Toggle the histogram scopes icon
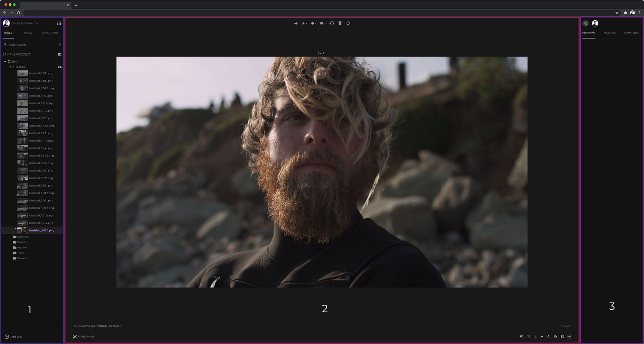 (535, 337)
